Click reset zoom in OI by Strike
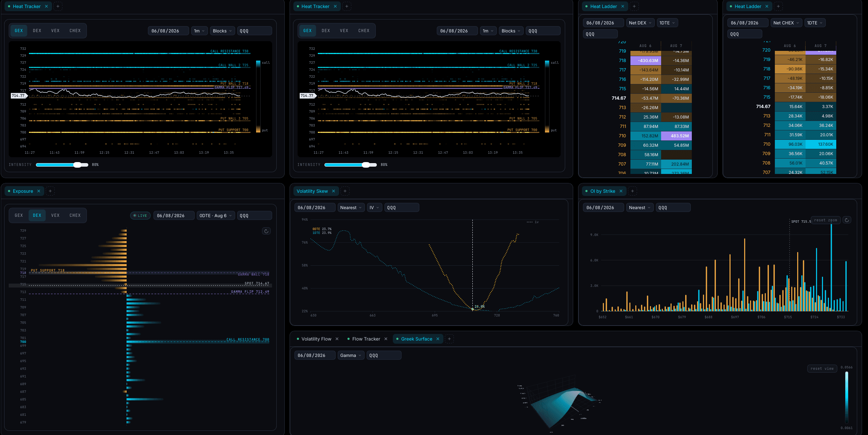 tap(825, 220)
